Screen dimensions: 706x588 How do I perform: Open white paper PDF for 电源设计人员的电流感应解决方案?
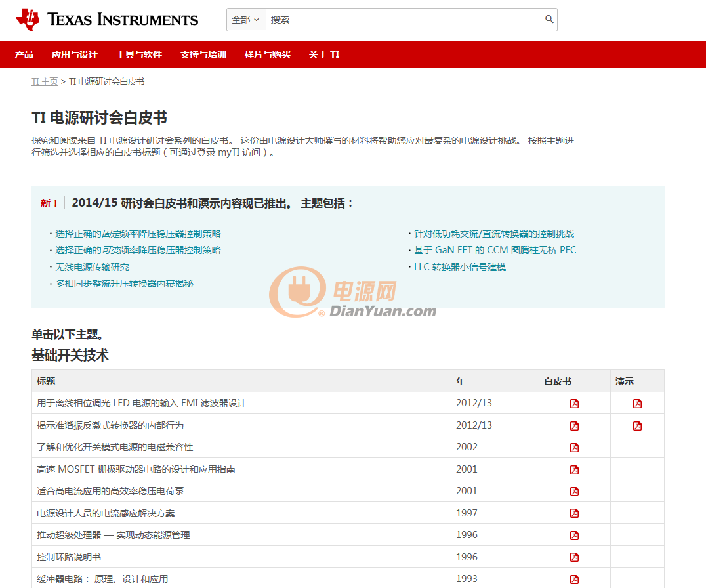tap(575, 513)
